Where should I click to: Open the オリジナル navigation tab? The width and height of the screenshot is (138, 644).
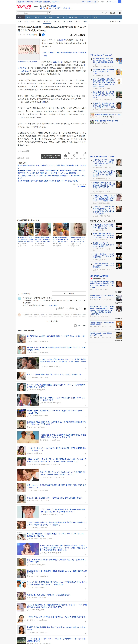tap(60, 17)
